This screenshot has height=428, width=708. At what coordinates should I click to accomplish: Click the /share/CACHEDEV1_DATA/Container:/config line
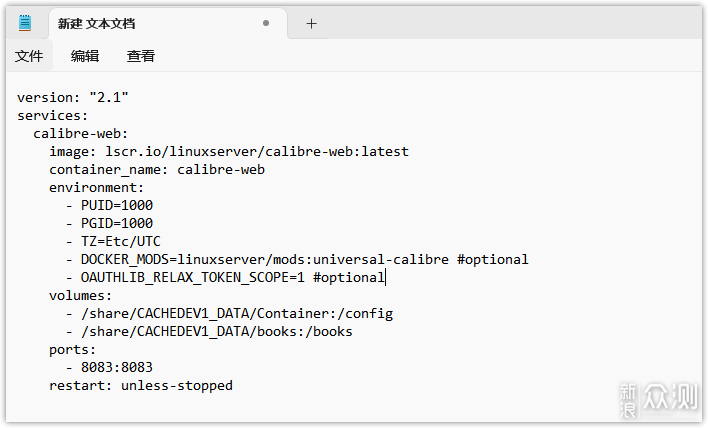(x=237, y=313)
